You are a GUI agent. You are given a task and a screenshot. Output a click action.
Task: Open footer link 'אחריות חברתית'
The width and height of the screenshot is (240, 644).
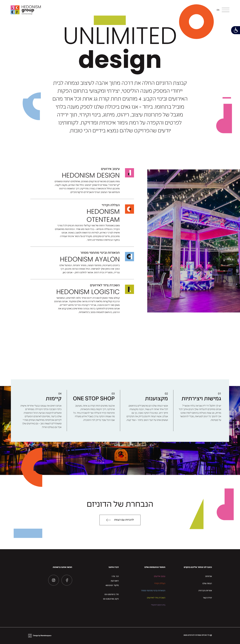205,591
